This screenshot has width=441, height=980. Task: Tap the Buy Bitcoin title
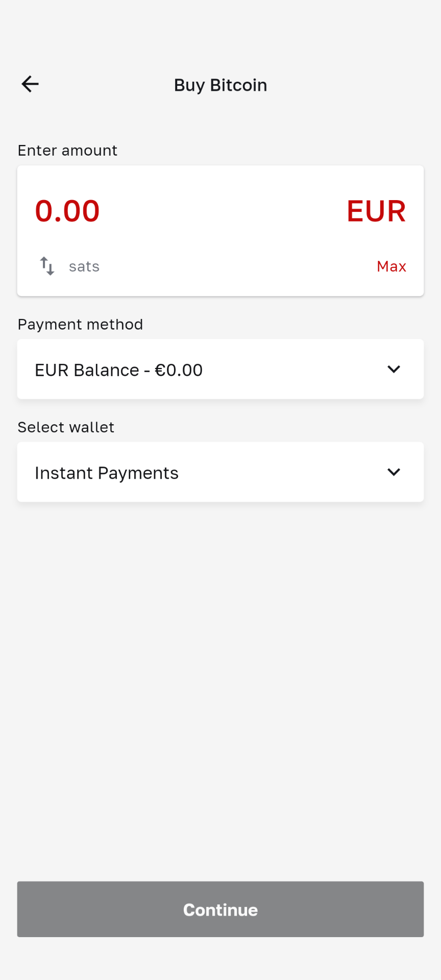pyautogui.click(x=220, y=85)
